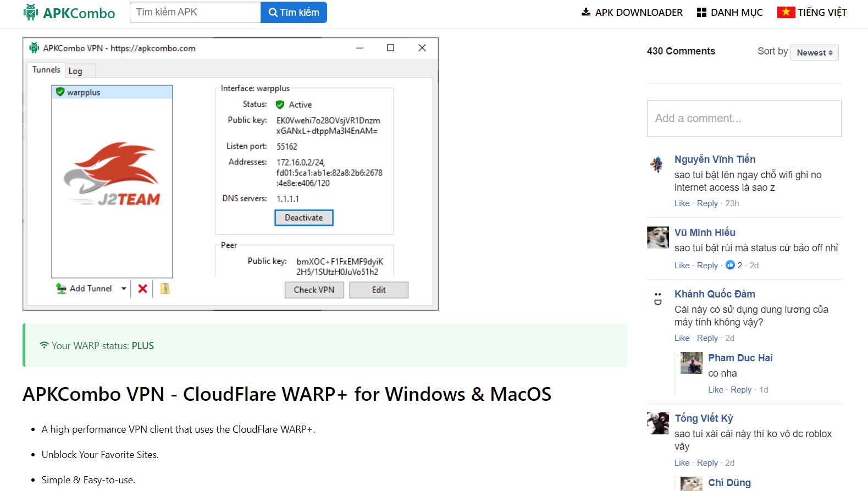
Task: Expand the Add Tunnel dropdown arrow
Action: (x=124, y=289)
